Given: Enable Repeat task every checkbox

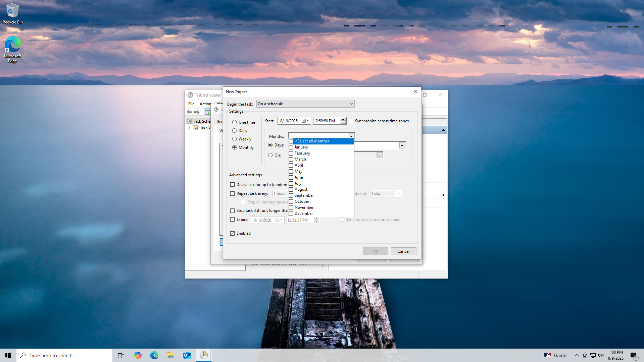Looking at the screenshot, I should [x=233, y=193].
